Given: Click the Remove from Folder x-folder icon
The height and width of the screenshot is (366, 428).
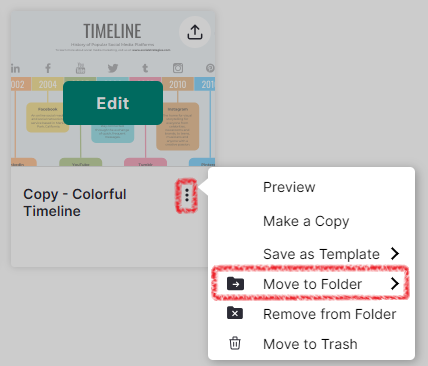Looking at the screenshot, I should pos(235,313).
